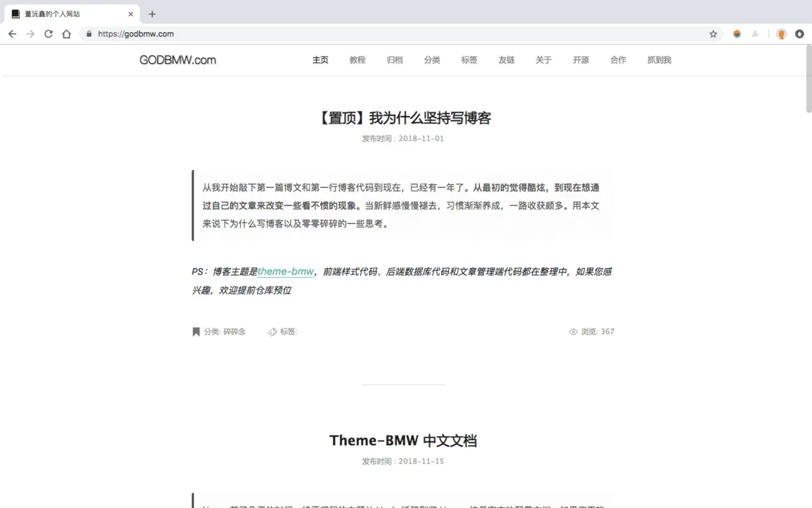Image resolution: width=812 pixels, height=508 pixels.
Task: Click the padlock site security icon
Action: click(89, 34)
